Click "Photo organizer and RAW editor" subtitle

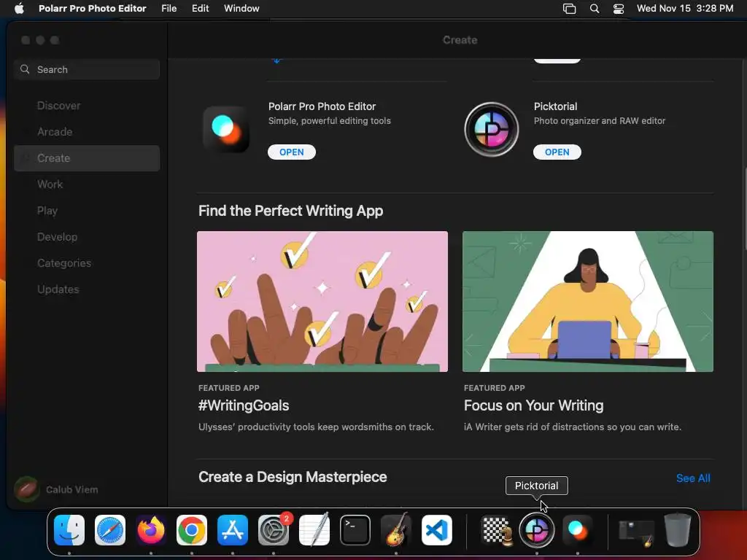pyautogui.click(x=600, y=121)
